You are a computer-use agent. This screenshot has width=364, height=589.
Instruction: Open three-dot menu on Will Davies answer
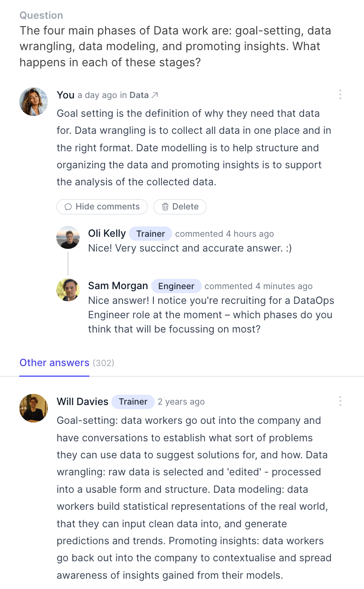[x=340, y=401]
